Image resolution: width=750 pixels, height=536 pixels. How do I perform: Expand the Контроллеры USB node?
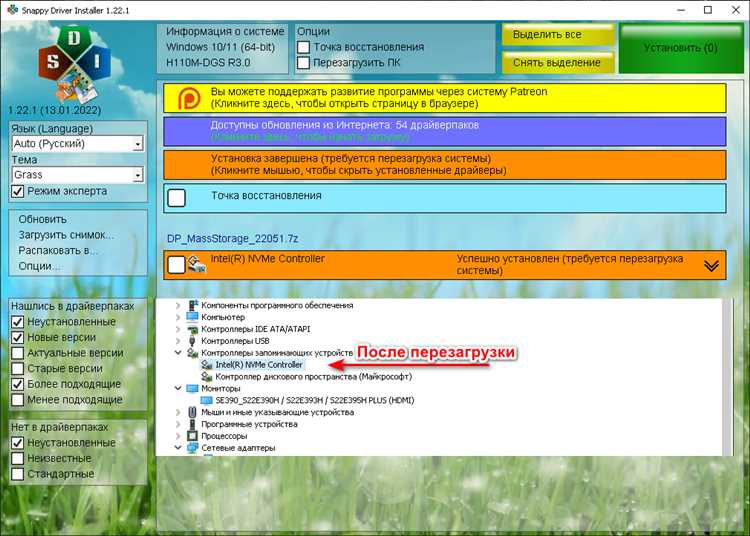pos(178,341)
